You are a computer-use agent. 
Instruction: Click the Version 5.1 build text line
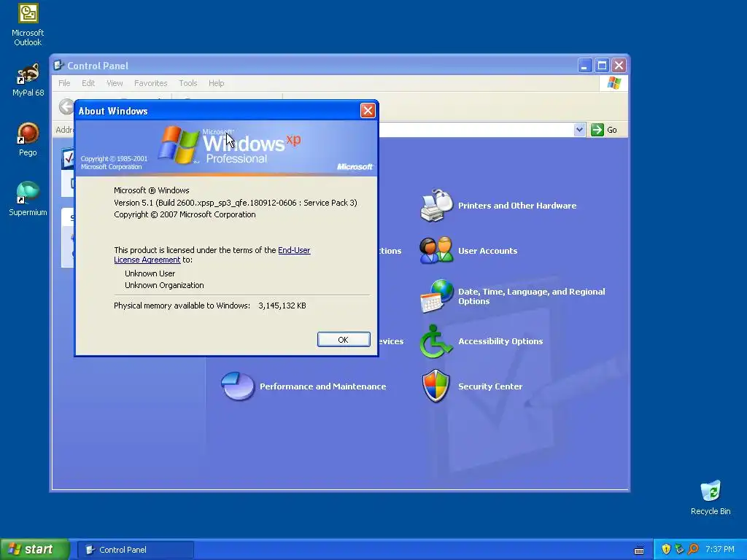point(236,203)
